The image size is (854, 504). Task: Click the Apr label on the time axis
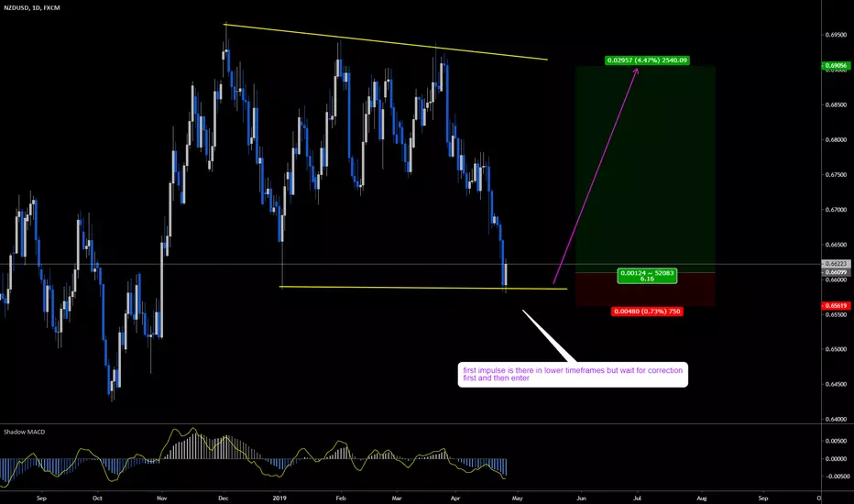point(455,498)
